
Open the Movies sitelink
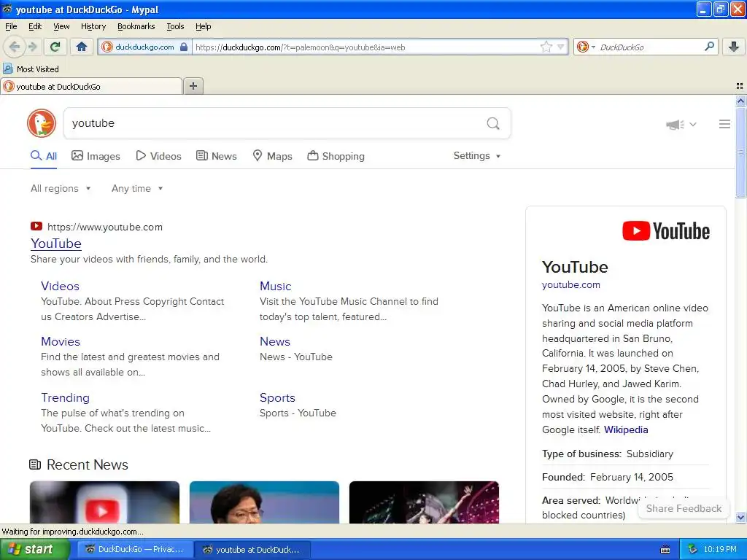tap(61, 341)
